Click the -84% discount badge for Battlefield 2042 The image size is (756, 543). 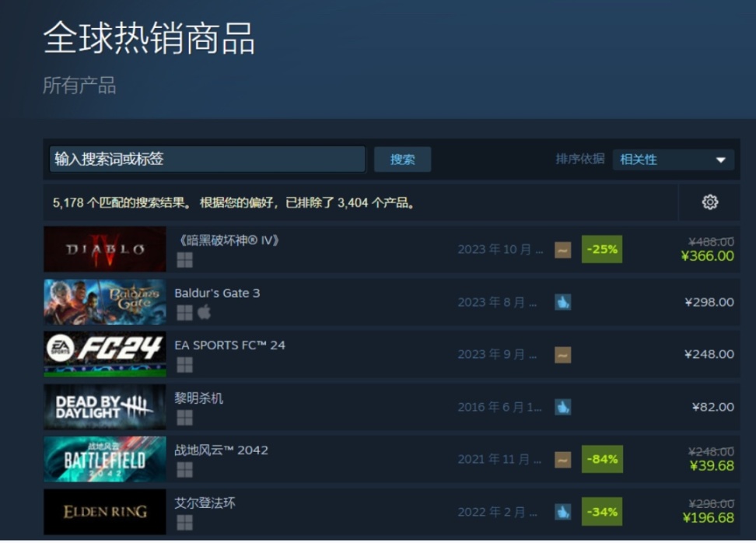point(602,459)
